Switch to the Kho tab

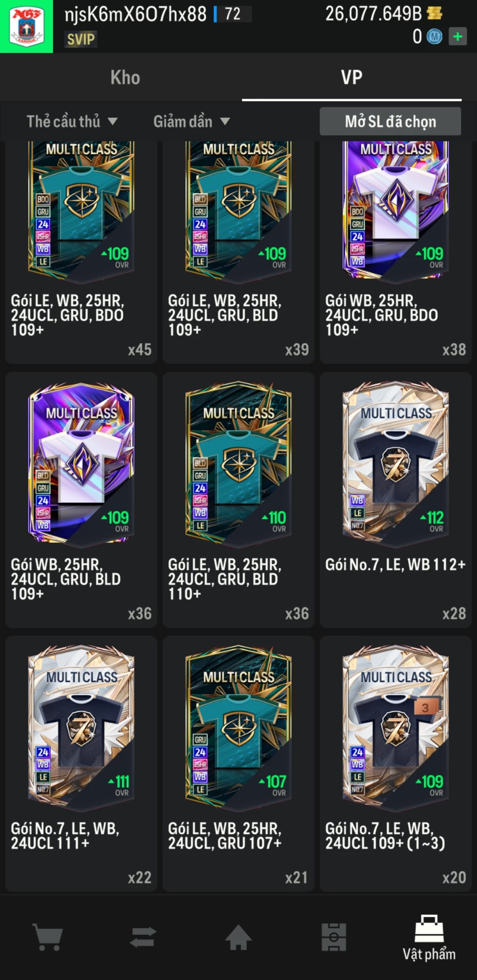coord(125,78)
